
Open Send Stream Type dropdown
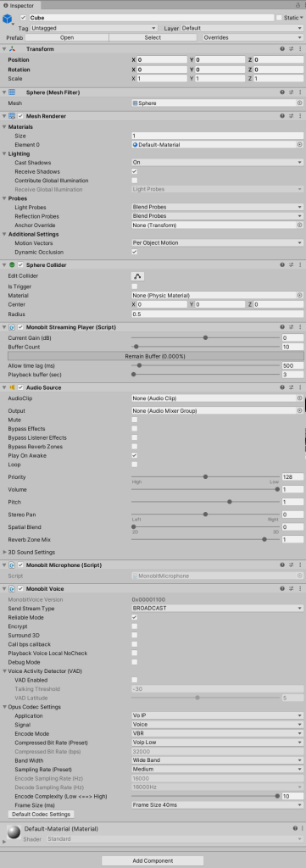coord(218,609)
